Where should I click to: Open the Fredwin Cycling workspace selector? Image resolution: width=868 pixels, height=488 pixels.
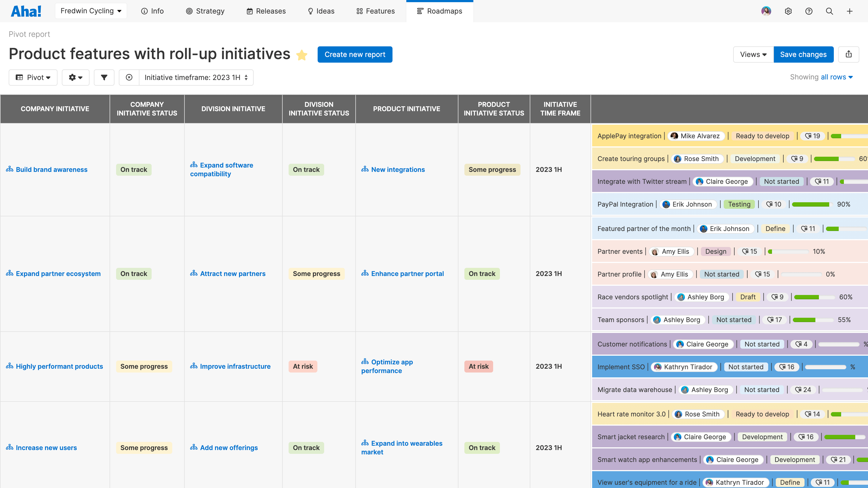(91, 11)
